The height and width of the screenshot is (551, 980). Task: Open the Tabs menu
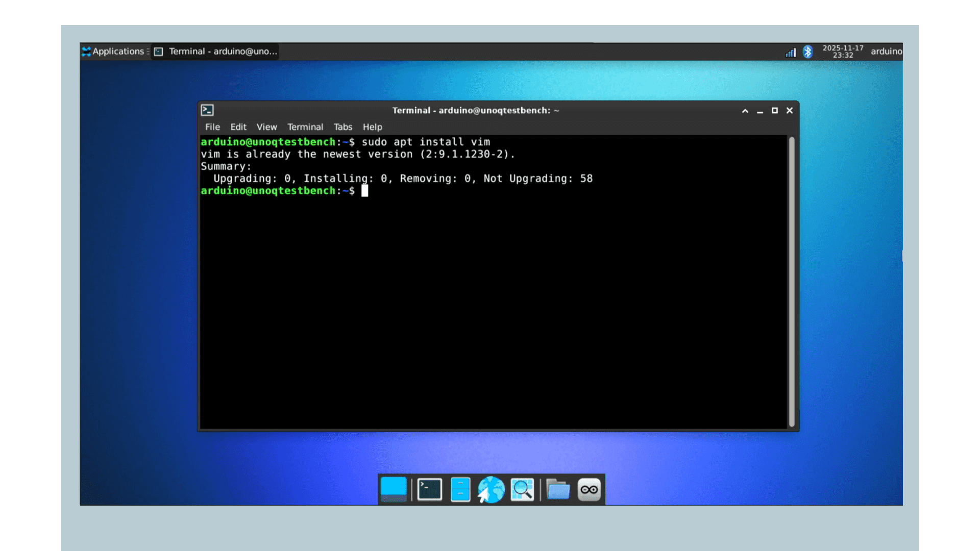coord(342,127)
